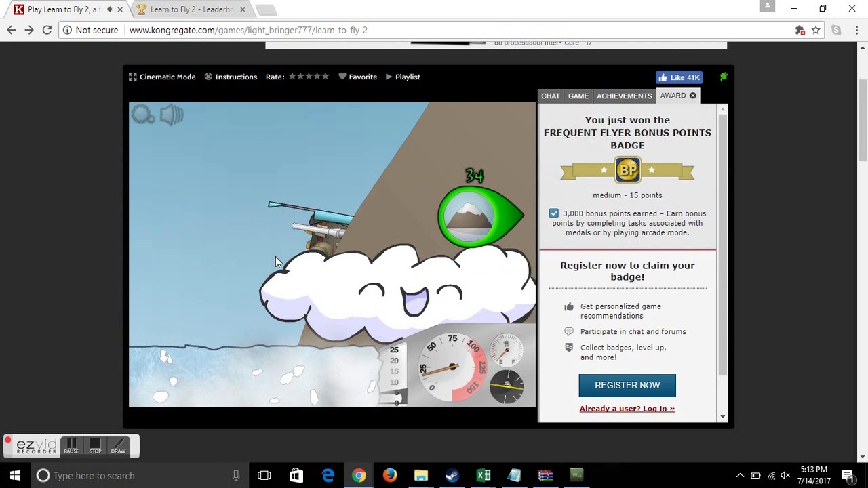Close the Leaderboard tab
Viewport: 868px width, 488px height.
coord(242,9)
